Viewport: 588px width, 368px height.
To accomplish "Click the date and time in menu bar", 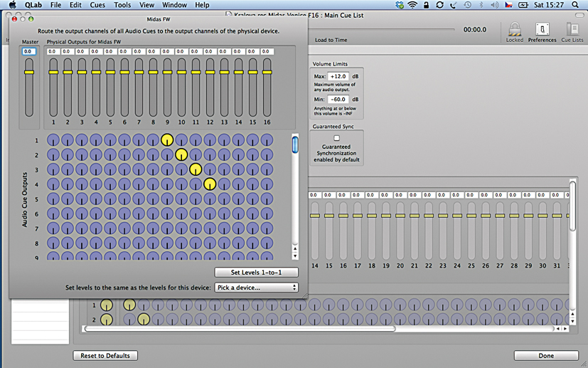I will 550,5.
